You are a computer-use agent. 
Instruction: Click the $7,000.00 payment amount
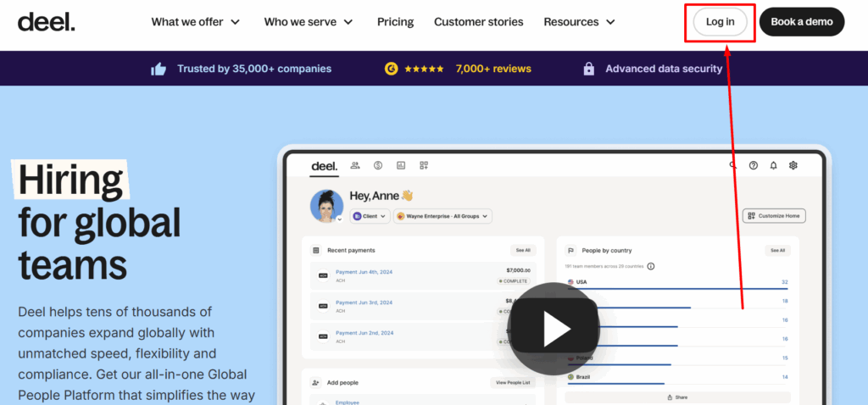point(518,270)
